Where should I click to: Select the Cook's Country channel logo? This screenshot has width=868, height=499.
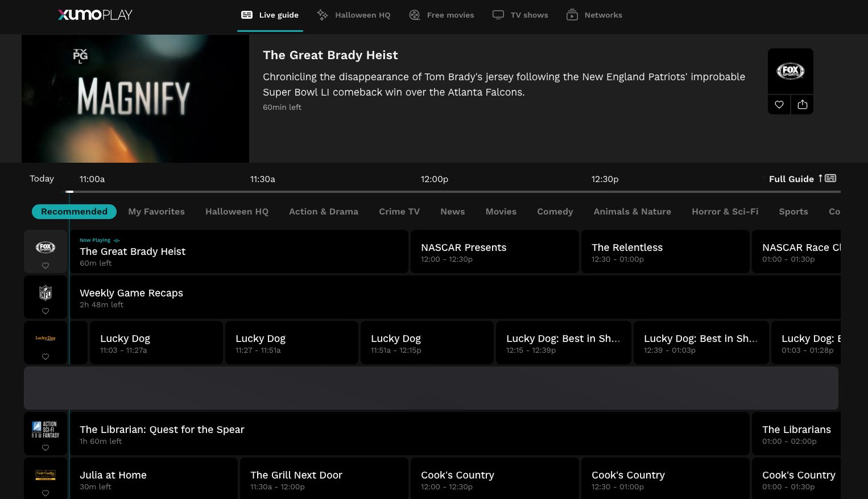(x=46, y=475)
